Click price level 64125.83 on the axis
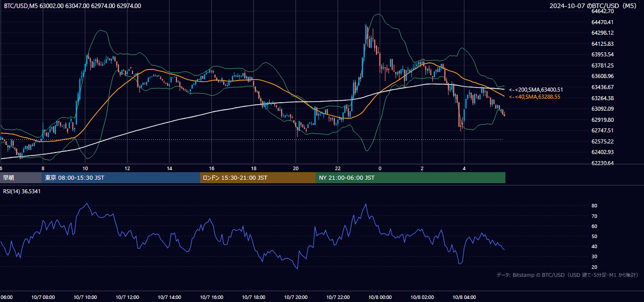644x302 pixels. click(x=602, y=44)
